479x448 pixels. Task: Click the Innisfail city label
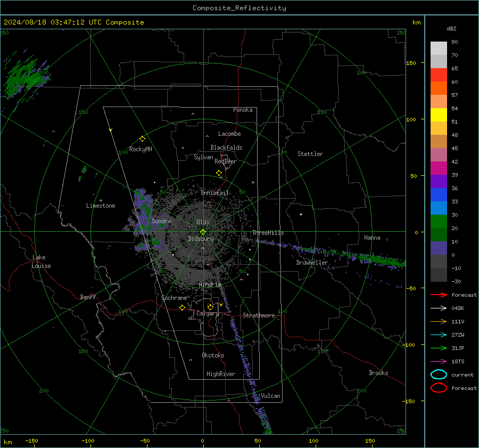click(214, 193)
